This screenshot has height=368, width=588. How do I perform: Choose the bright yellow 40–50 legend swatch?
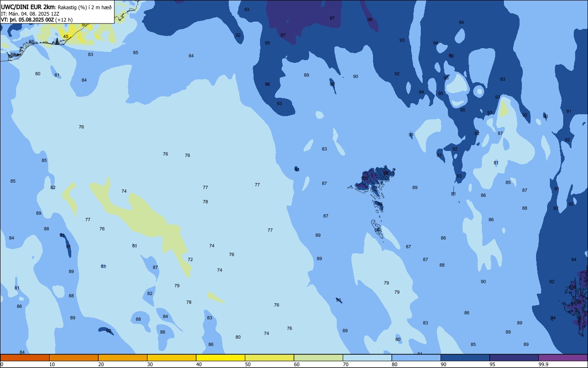pyautogui.click(x=220, y=357)
